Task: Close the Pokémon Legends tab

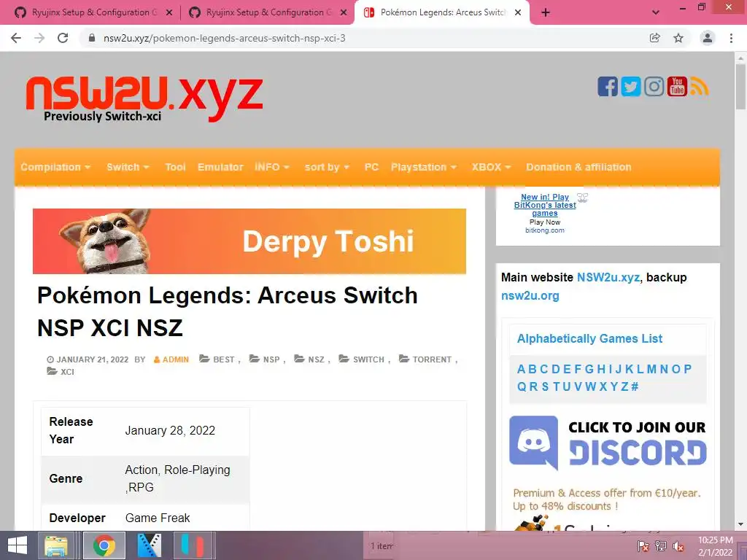Action: click(x=518, y=13)
